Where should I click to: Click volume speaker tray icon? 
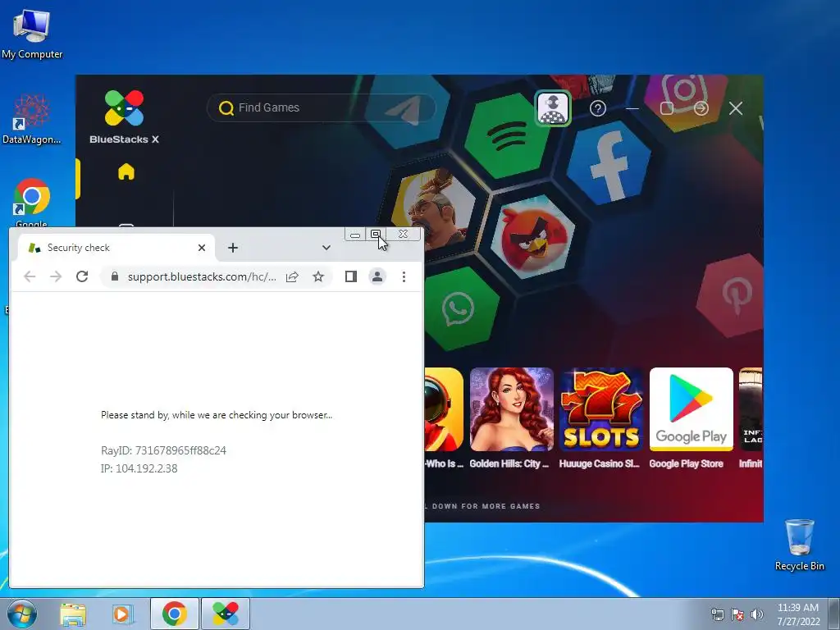tap(756, 614)
